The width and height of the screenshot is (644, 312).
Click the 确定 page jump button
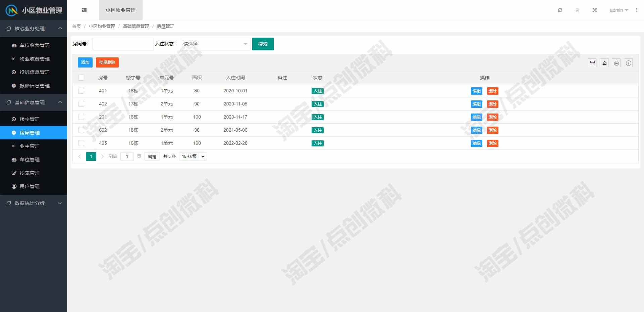152,157
